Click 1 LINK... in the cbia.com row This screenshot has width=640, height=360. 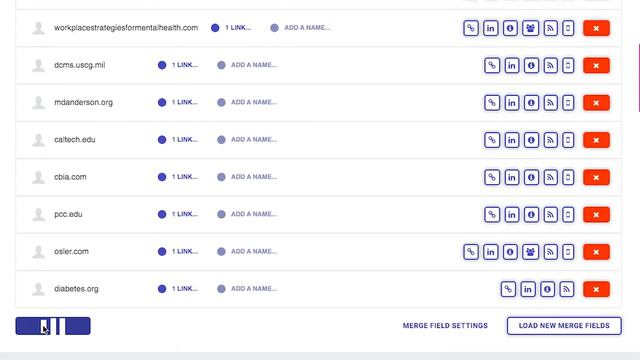[184, 177]
